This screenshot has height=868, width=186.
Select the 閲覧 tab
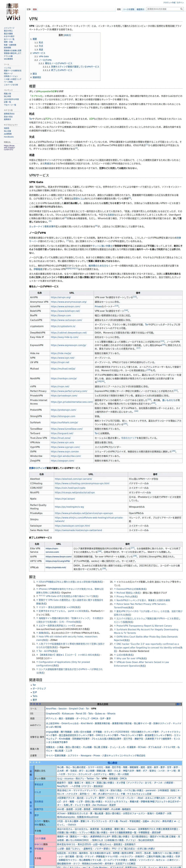coord(119,9)
